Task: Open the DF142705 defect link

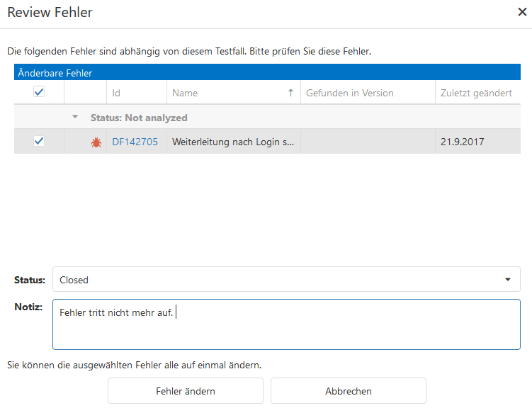Action: (135, 142)
